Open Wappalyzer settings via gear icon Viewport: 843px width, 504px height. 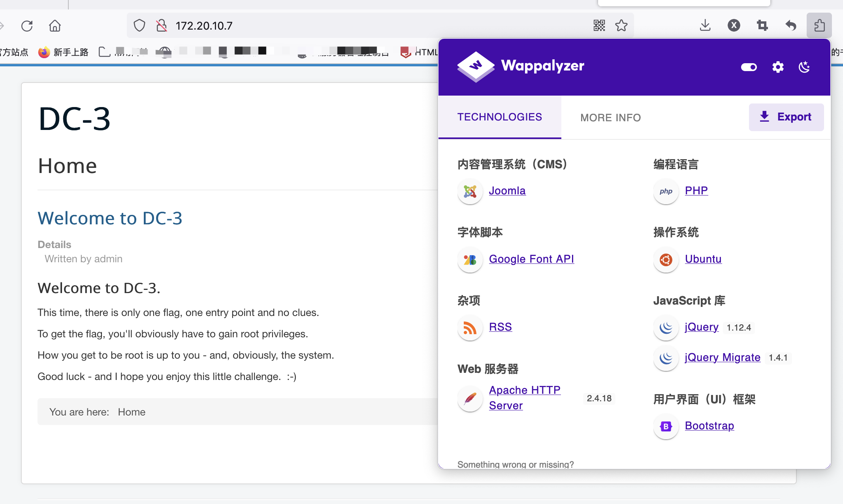point(777,67)
